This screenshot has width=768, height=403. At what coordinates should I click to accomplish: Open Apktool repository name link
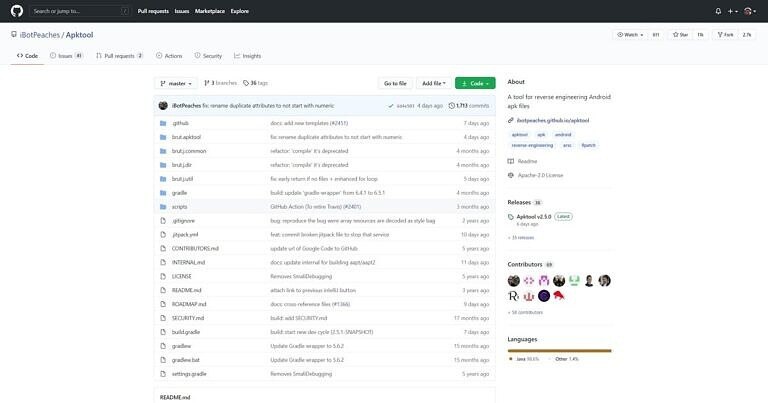79,35
